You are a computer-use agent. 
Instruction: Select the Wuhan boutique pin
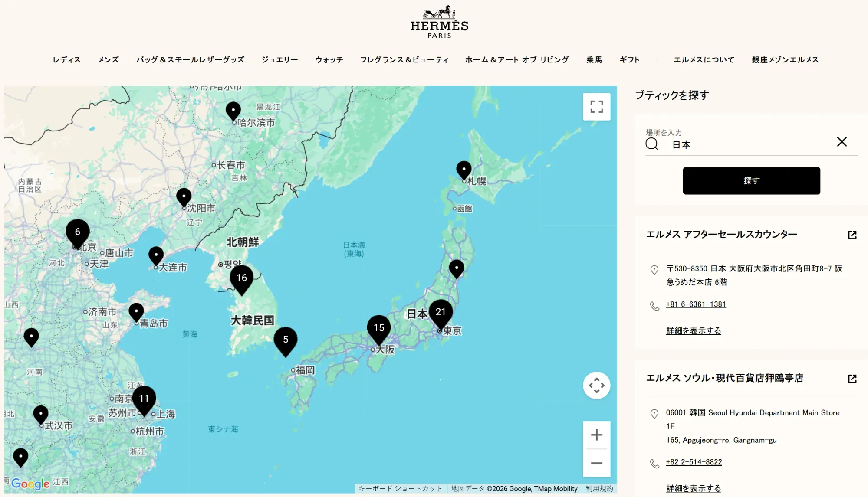pyautogui.click(x=41, y=415)
